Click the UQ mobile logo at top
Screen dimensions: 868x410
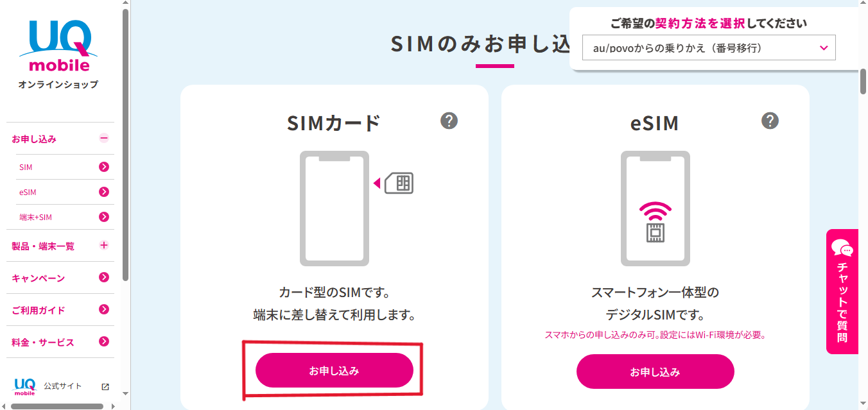click(58, 46)
